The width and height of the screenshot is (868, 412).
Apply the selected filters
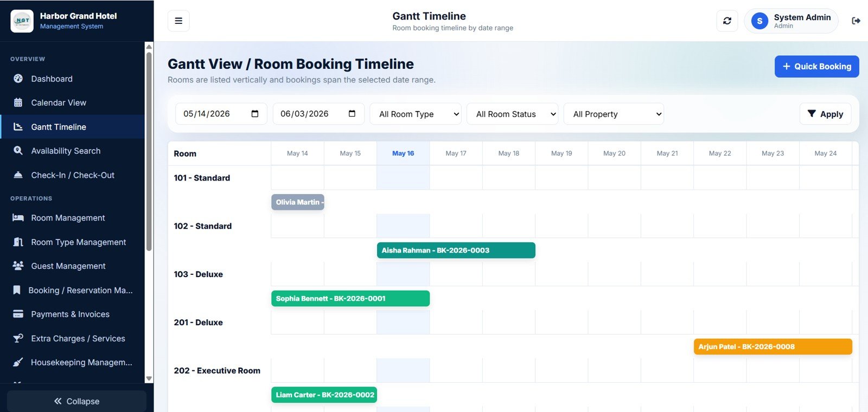(825, 114)
